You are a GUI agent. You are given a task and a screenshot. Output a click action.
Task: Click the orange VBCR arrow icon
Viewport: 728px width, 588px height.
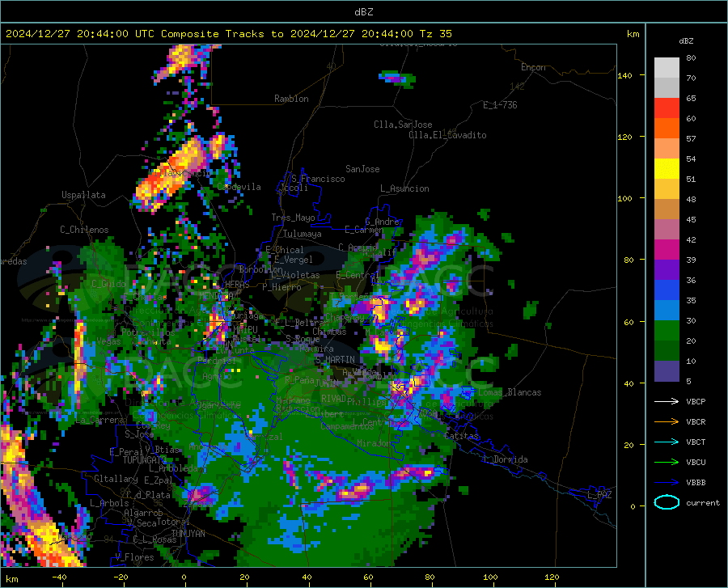667,421
